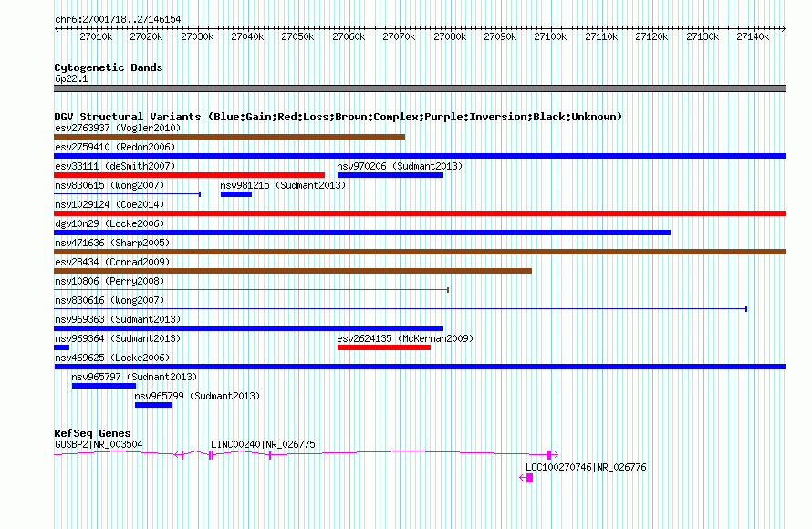
Task: Select the brown esv2763937 variant bar
Action: point(229,137)
